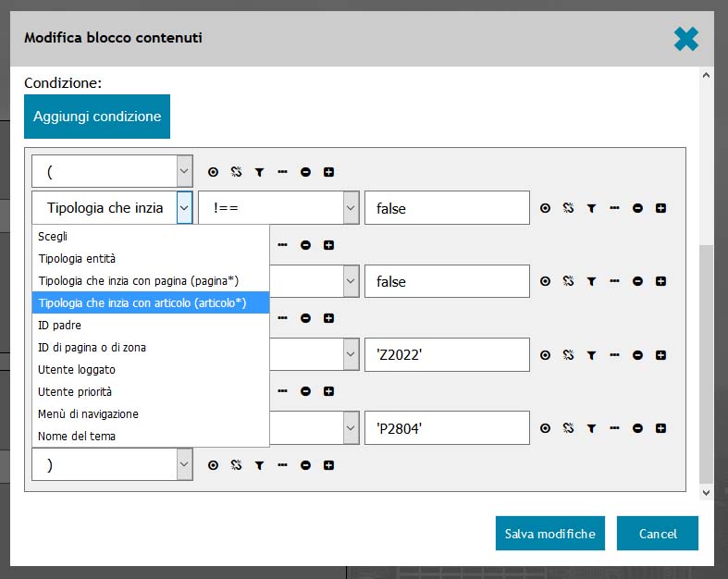
Task: Click 'Salva modifiche' to save changes
Action: coord(549,534)
